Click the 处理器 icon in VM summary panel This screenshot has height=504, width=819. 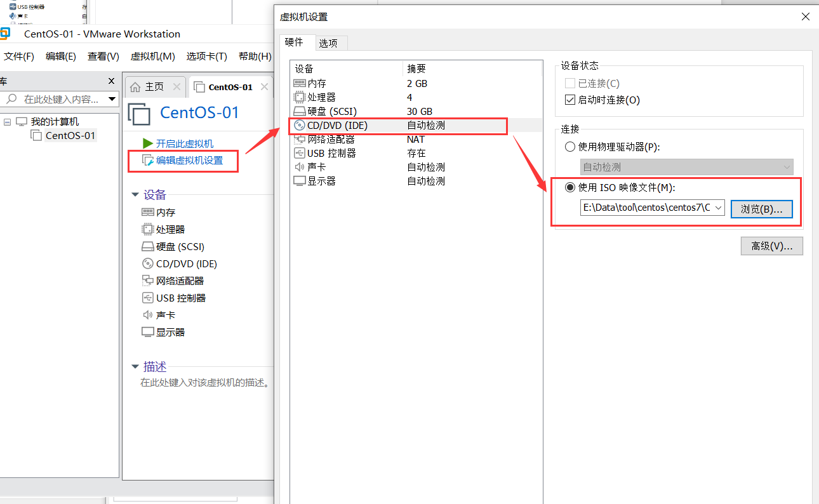pos(148,230)
